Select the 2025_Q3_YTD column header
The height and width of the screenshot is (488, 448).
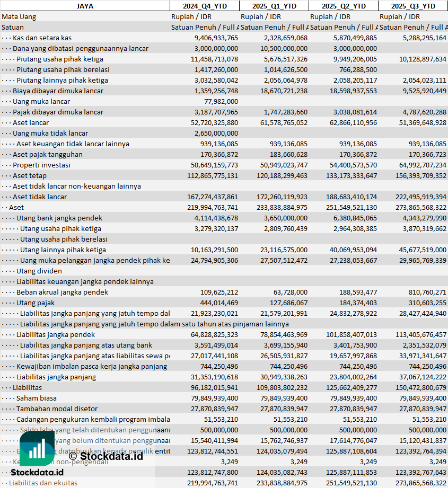pos(413,6)
